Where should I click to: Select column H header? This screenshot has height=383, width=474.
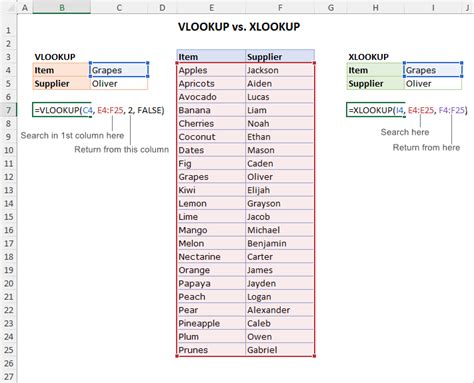pos(375,7)
